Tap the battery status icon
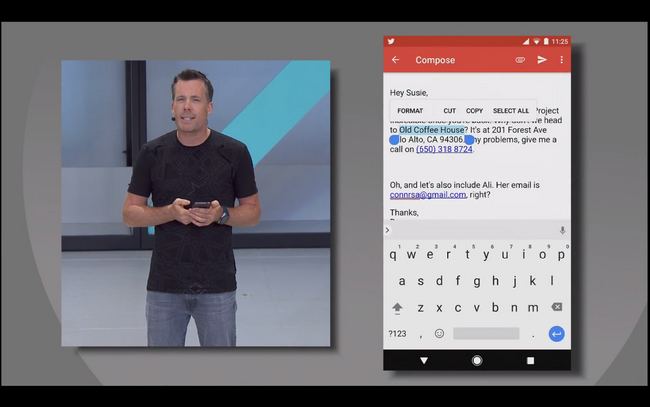This screenshot has width=650, height=407. tap(546, 41)
